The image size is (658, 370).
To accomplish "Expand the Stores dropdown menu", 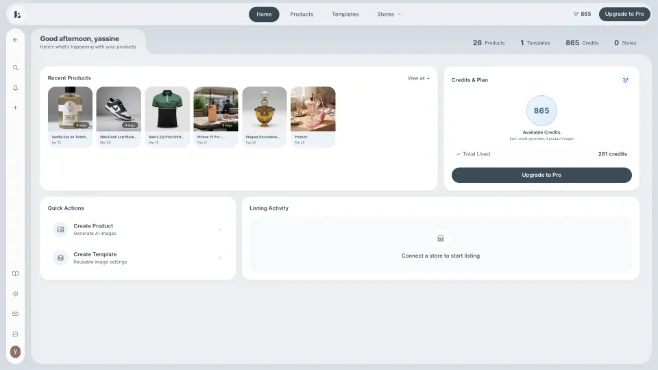I will (389, 14).
